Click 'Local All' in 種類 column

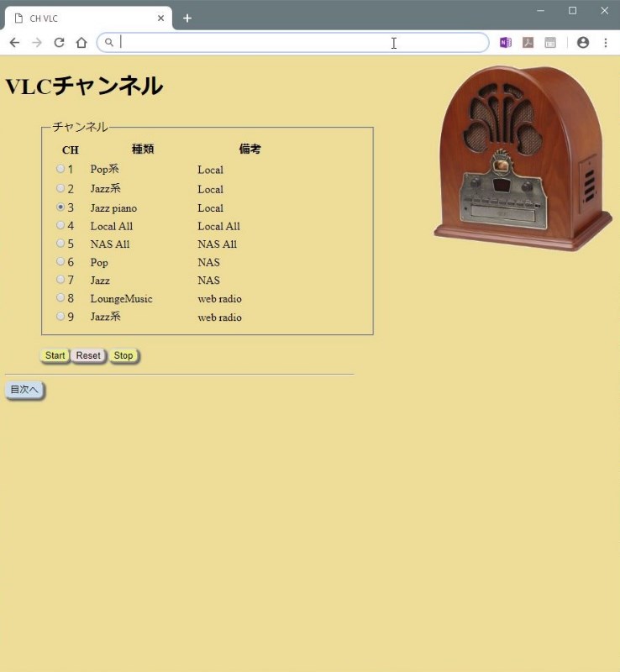[112, 226]
